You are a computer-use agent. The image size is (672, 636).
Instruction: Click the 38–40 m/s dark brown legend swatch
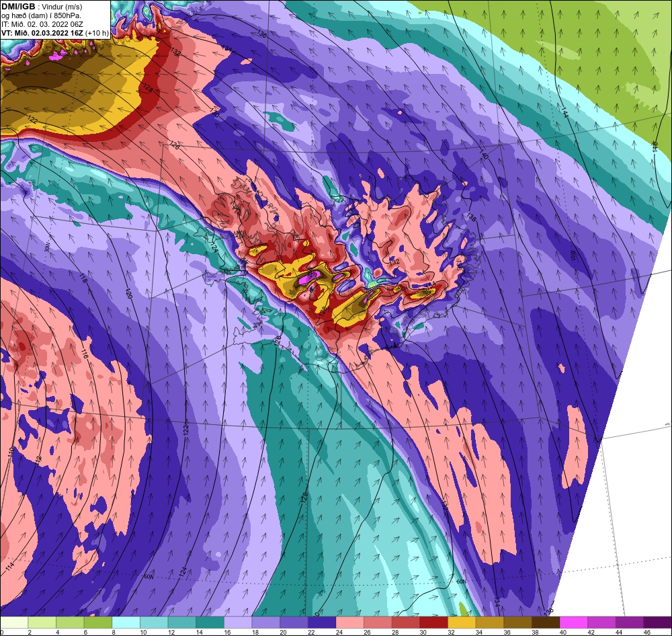[x=546, y=623]
